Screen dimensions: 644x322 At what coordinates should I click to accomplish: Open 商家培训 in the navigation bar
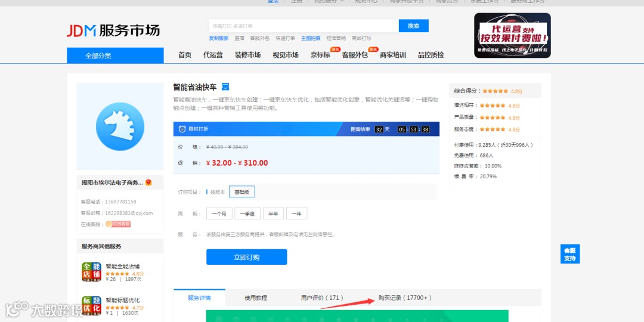(393, 55)
